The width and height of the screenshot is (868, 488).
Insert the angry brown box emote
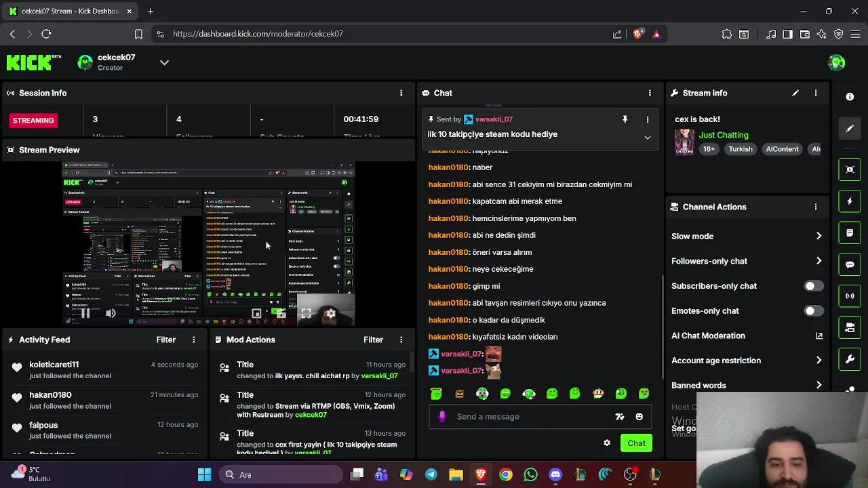(x=459, y=394)
